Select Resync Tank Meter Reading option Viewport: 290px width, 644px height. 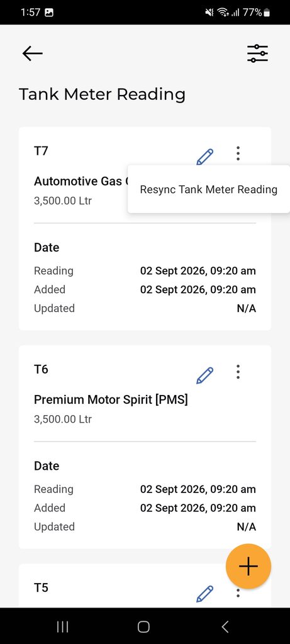tap(209, 189)
